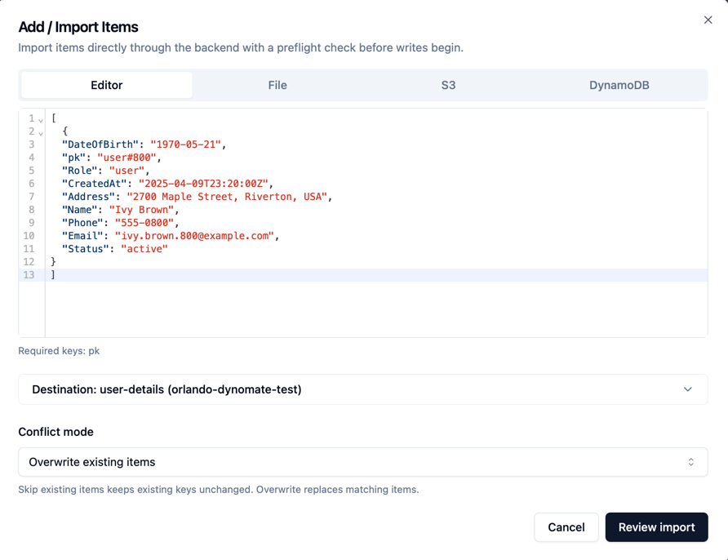This screenshot has width=728, height=560.
Task: Collapse the object via line 2 fold chevron
Action: (41, 131)
